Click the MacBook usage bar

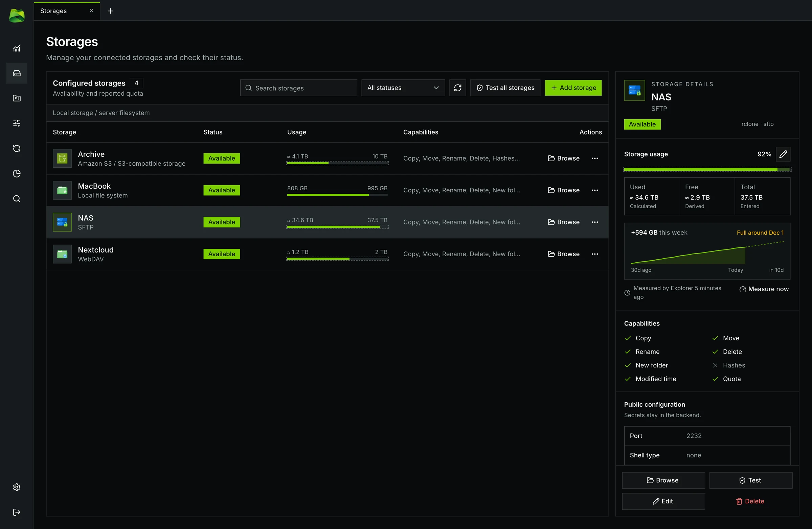tap(337, 195)
